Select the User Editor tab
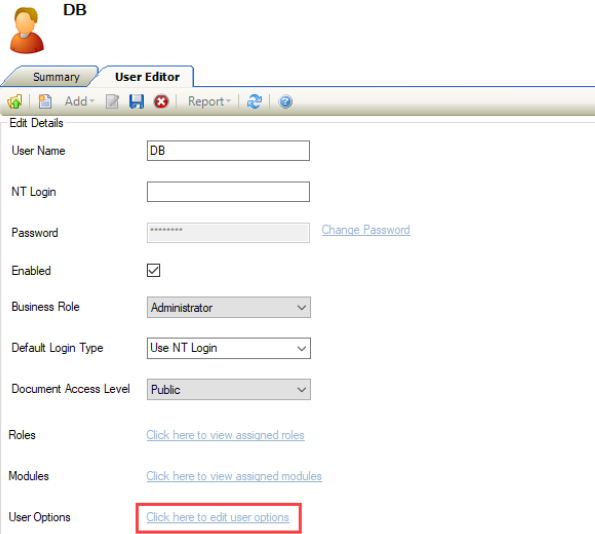Image resolution: width=595 pixels, height=534 pixels. point(147,77)
